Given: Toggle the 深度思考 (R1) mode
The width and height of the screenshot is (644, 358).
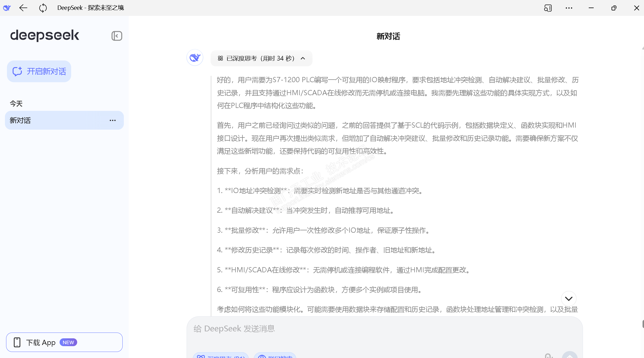Looking at the screenshot, I should (x=221, y=356).
